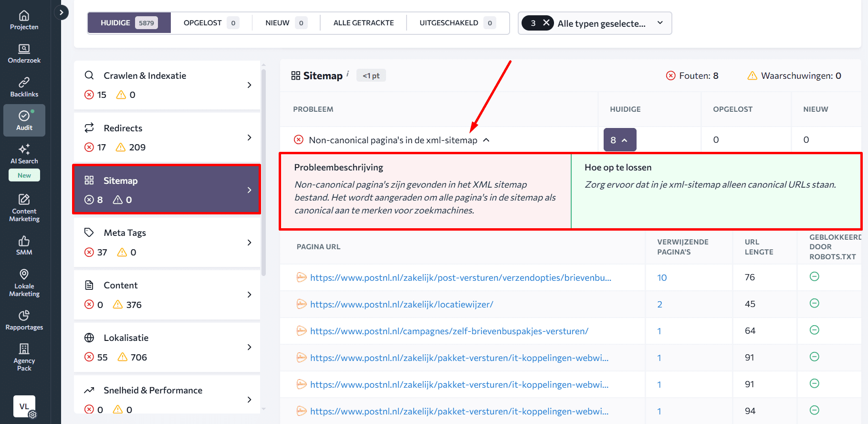Click the <1 pt badge
Image resolution: width=868 pixels, height=424 pixels.
pos(371,75)
